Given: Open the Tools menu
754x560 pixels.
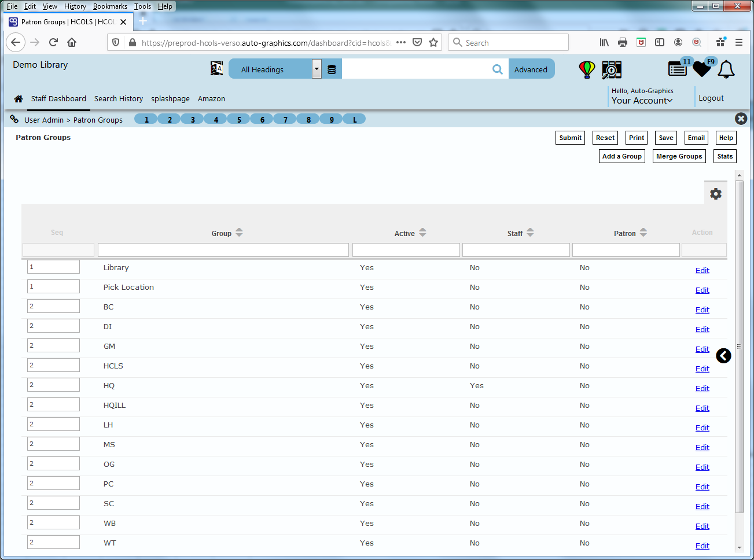Looking at the screenshot, I should pos(142,6).
